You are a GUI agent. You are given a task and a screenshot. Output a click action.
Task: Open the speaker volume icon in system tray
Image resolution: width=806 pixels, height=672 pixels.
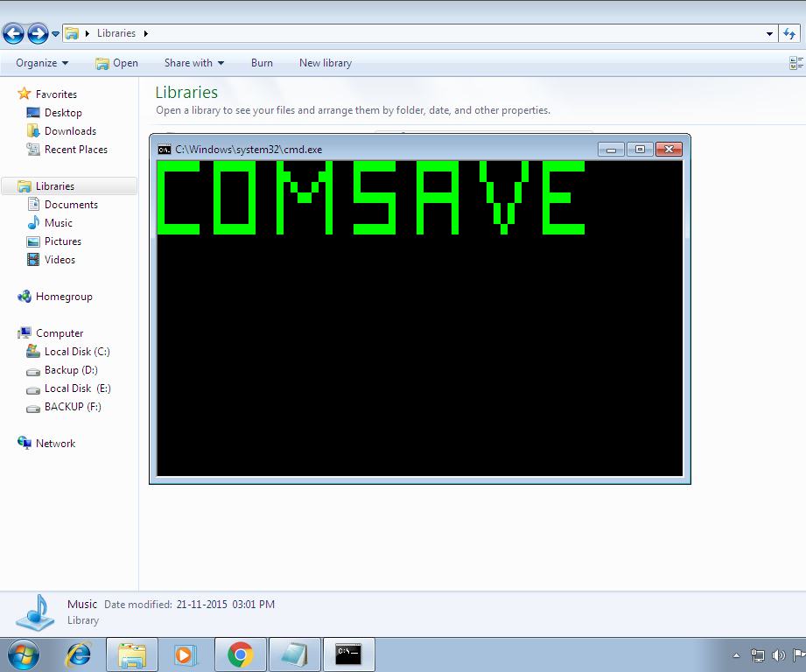778,654
